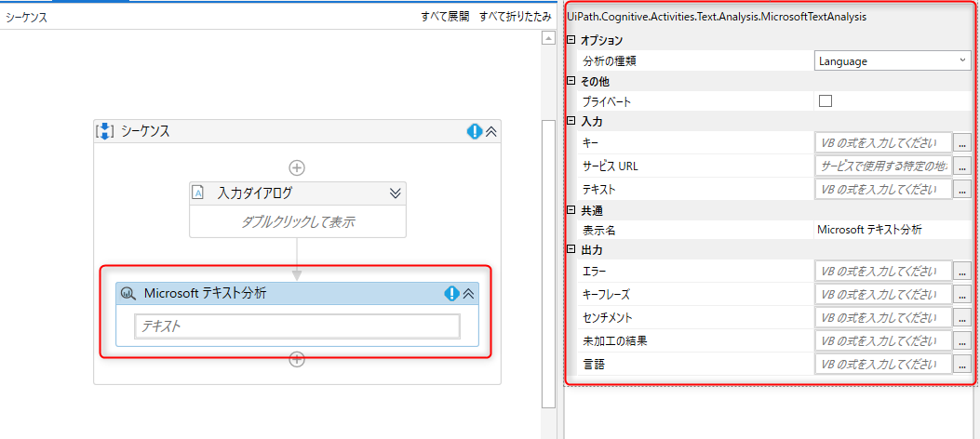This screenshot has height=439, width=980.
Task: Expand the 入力ダイアログ activity
Action: (395, 193)
